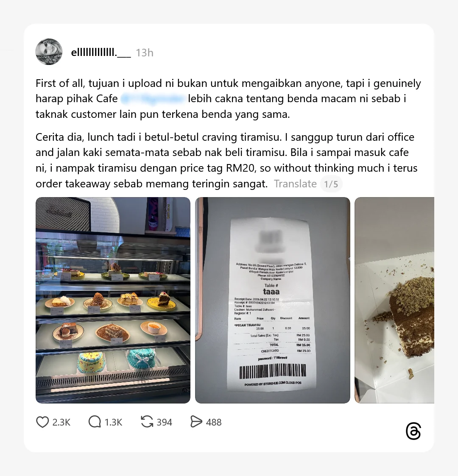The height and width of the screenshot is (476, 458).
Task: Click the repost arrows icon
Action: click(x=147, y=422)
